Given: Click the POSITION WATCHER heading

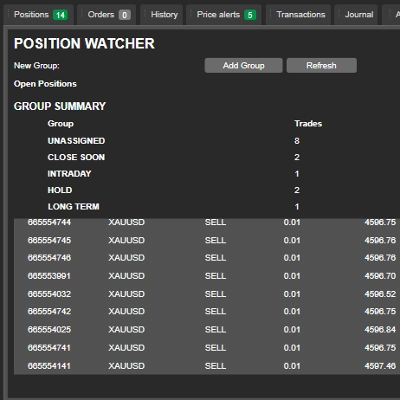Looking at the screenshot, I should 84,44.
